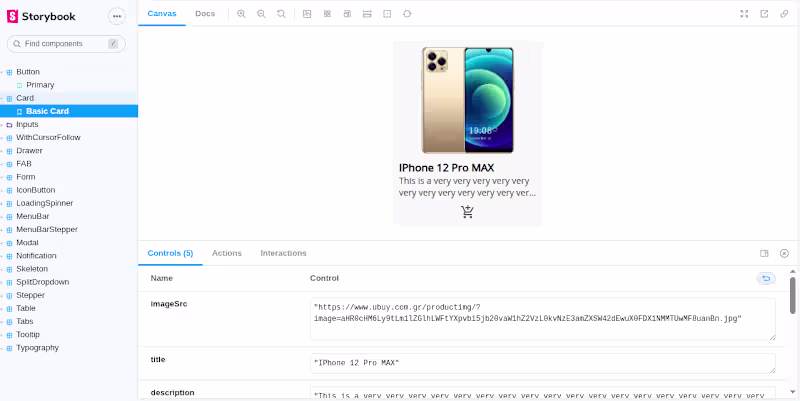This screenshot has height=401, width=800.
Task: Expand the MenuBarStepper component
Action: [47, 230]
